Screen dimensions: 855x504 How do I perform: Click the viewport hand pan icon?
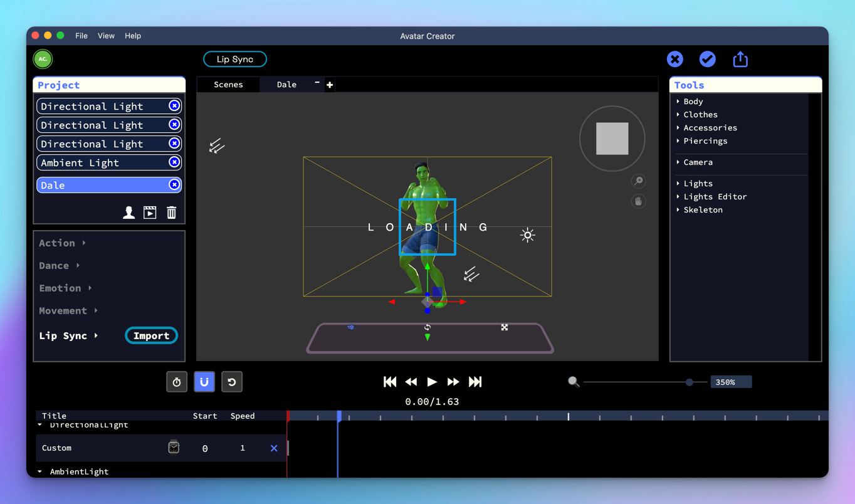point(638,201)
